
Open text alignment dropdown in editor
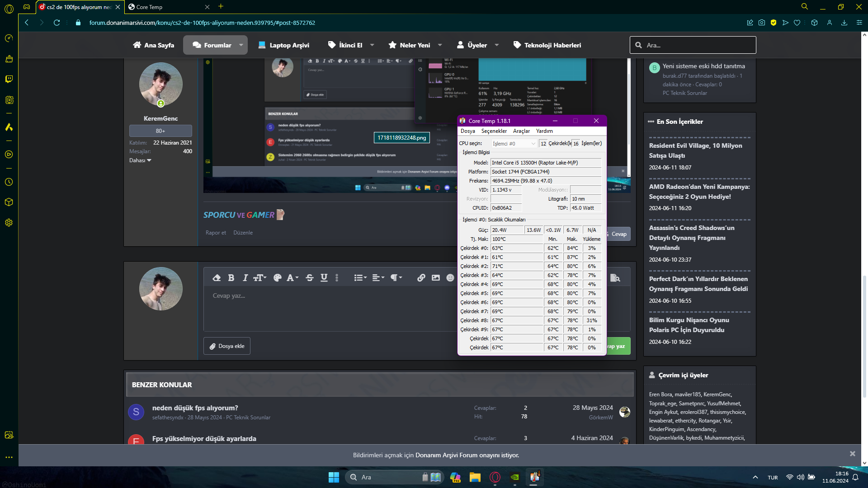[378, 277]
